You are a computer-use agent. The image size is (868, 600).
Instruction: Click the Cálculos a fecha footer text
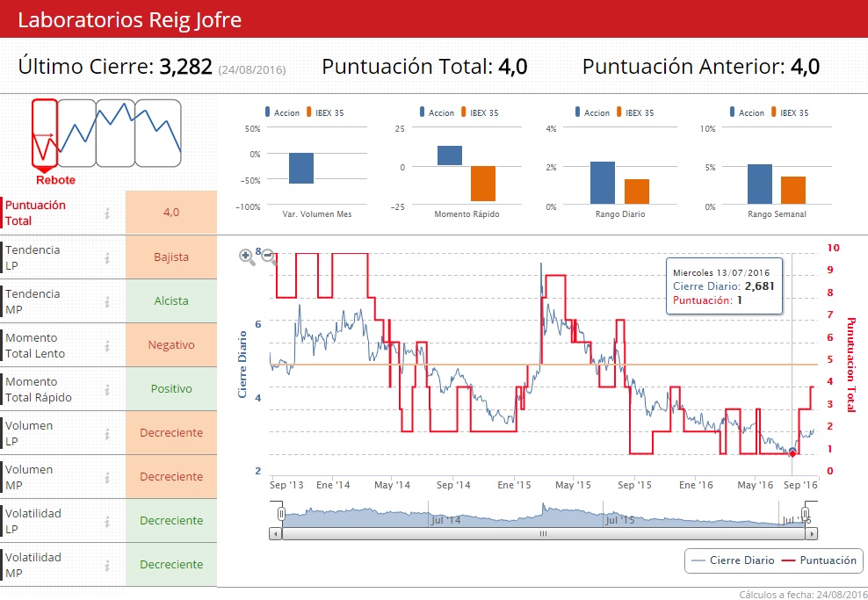[802, 595]
